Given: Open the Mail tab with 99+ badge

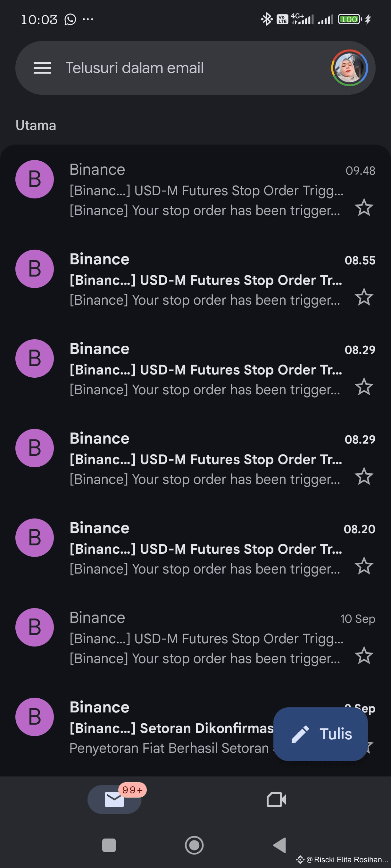Looking at the screenshot, I should (114, 799).
